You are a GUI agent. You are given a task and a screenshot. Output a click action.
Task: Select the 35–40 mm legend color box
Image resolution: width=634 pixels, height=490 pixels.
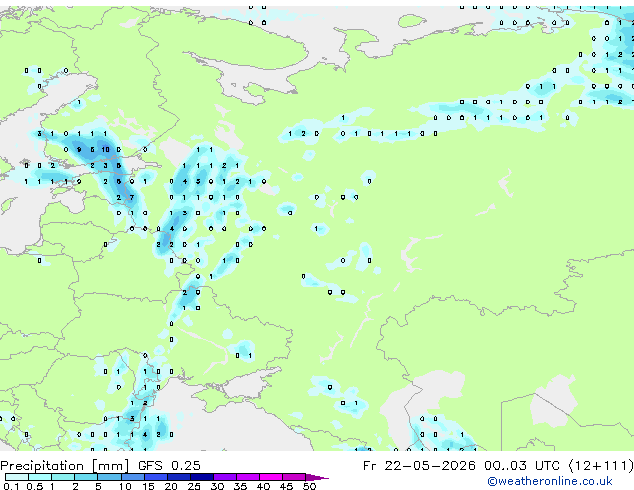[x=247, y=477]
